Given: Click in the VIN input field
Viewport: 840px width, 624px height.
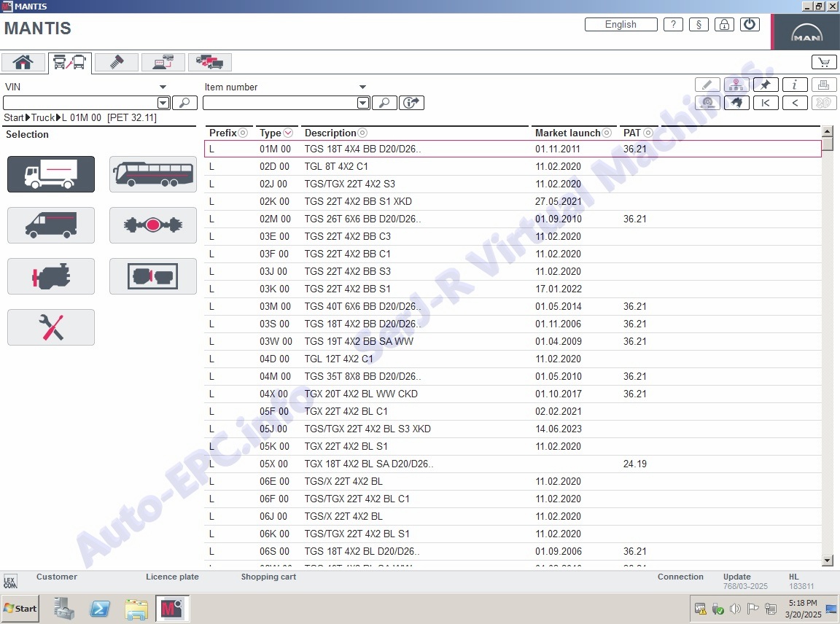Looking at the screenshot, I should coord(80,103).
